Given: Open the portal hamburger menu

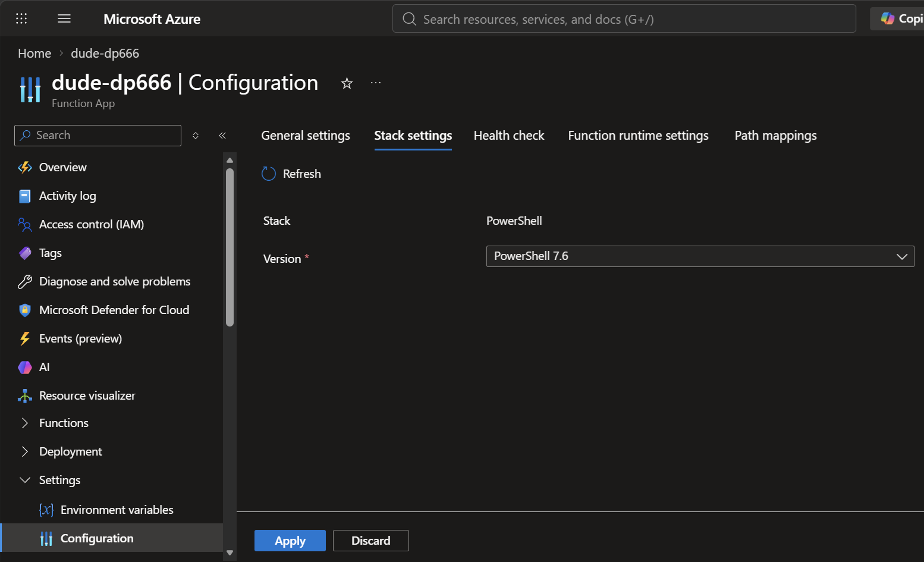Looking at the screenshot, I should [64, 18].
